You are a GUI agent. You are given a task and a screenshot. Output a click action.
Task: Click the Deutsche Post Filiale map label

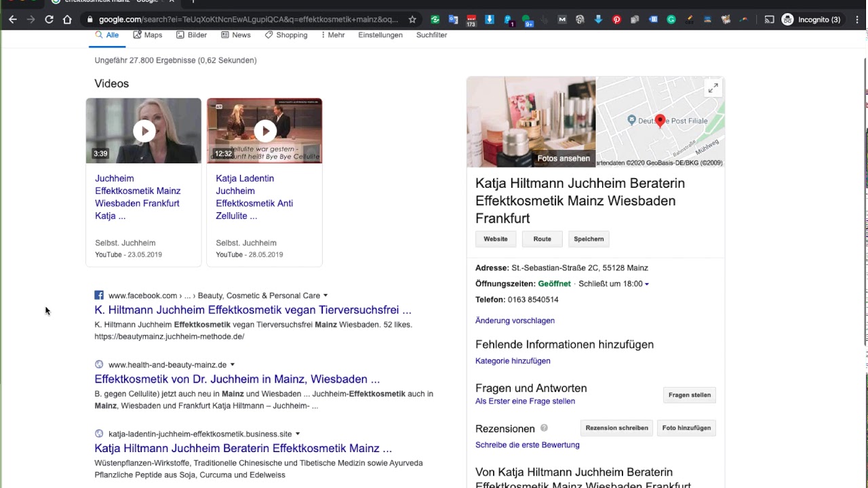click(673, 121)
